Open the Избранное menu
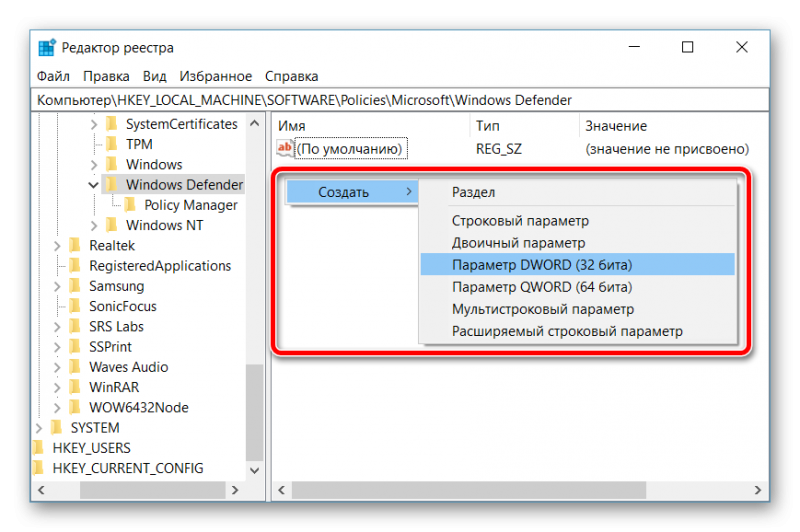Image resolution: width=800 pixels, height=532 pixels. tap(215, 76)
